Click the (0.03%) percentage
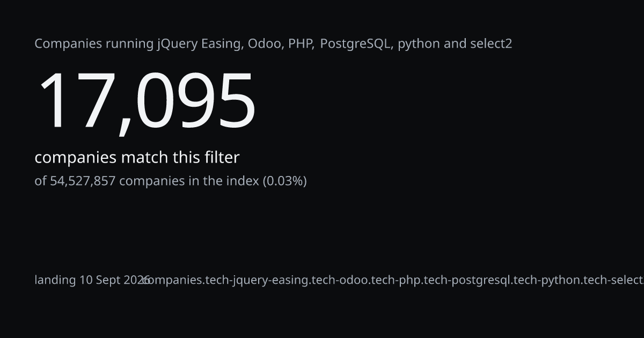The height and width of the screenshot is (338, 644). click(284, 181)
